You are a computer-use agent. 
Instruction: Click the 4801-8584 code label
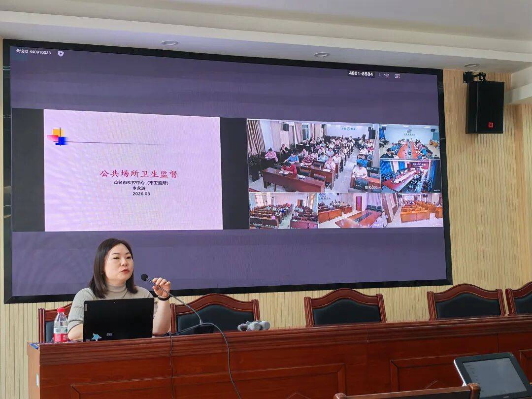(x=361, y=74)
